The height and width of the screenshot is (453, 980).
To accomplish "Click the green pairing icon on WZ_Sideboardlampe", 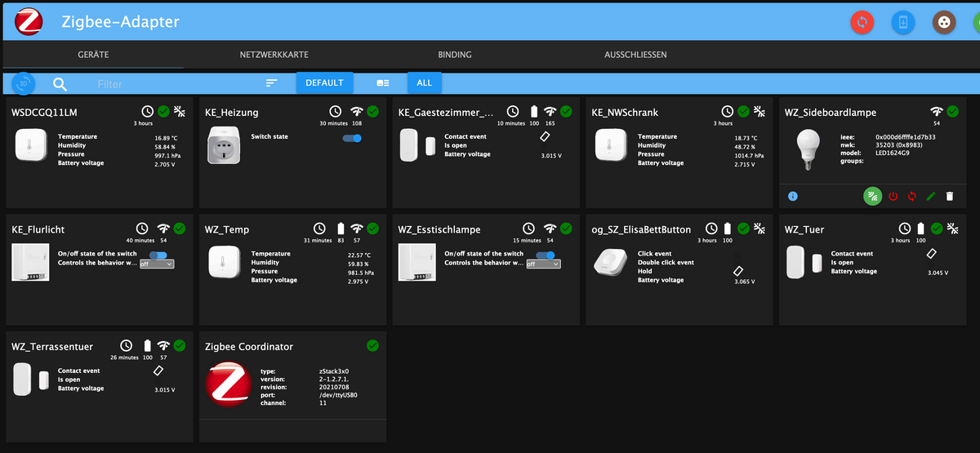I will [872, 196].
